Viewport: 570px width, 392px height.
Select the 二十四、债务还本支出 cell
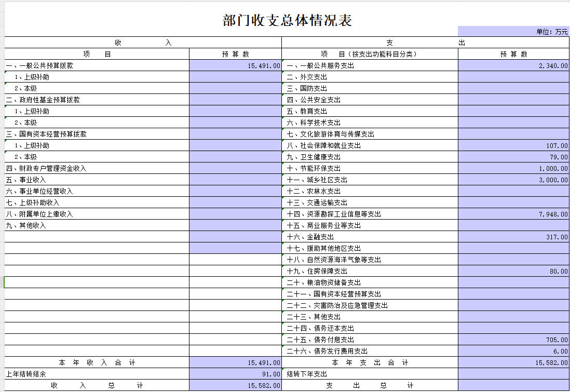point(370,328)
